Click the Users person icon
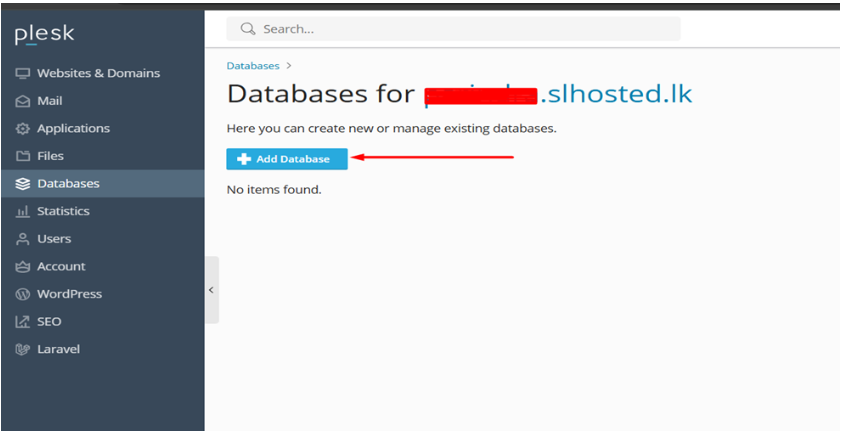The image size is (841, 436). coord(23,239)
